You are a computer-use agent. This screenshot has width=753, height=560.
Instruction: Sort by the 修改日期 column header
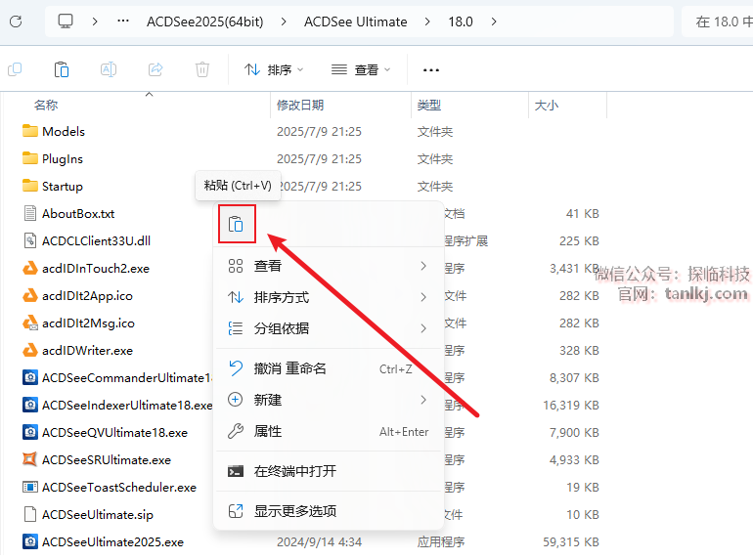300,106
